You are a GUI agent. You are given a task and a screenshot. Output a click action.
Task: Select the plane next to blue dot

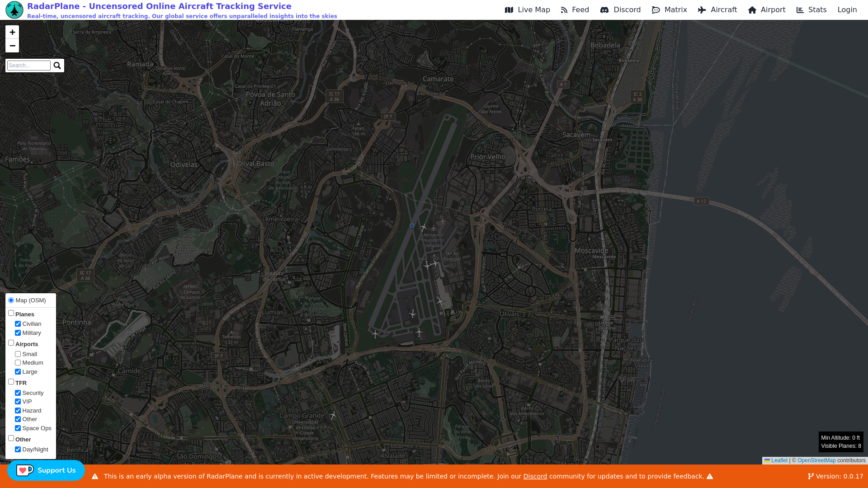[423, 228]
